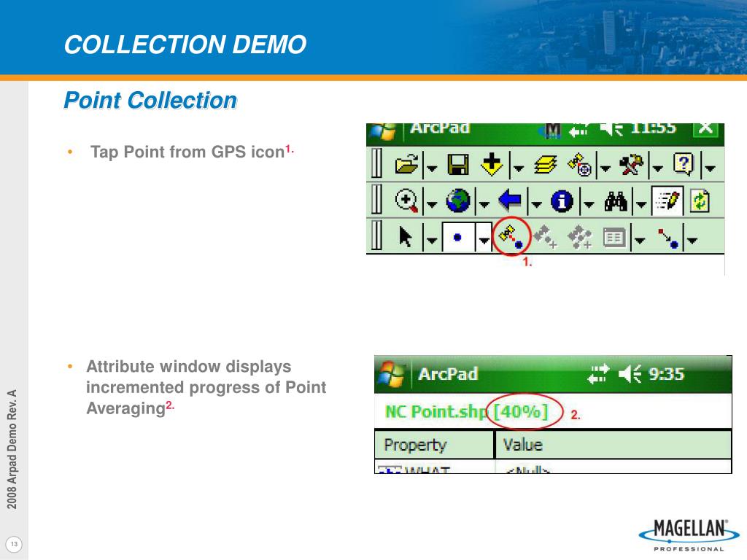The width and height of the screenshot is (747, 560).
Task: Click the greyed Add GPS vertices continuously icon
Action: 580,237
